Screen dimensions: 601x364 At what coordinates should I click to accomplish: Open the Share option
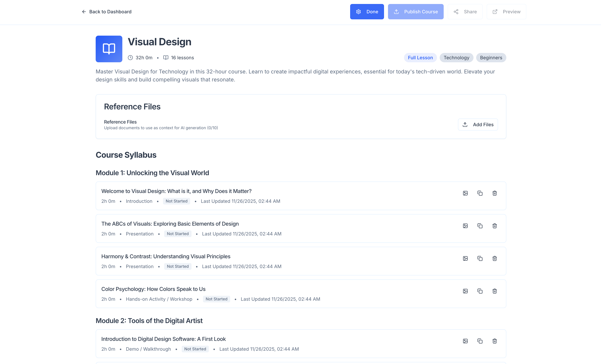coord(465,12)
